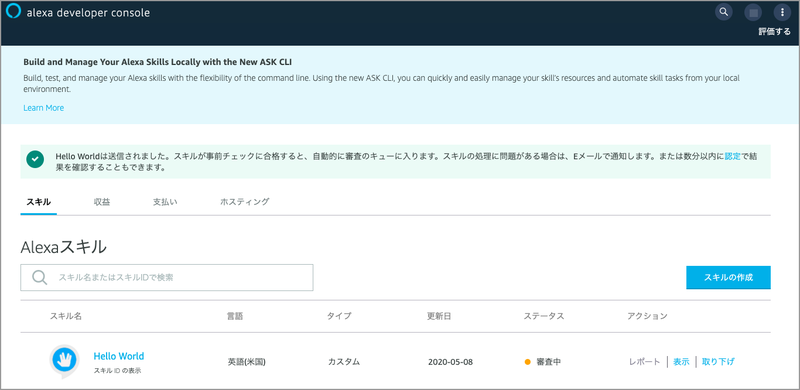Switch to the 支払い tab
Viewport: 800px width, 390px height.
[165, 202]
